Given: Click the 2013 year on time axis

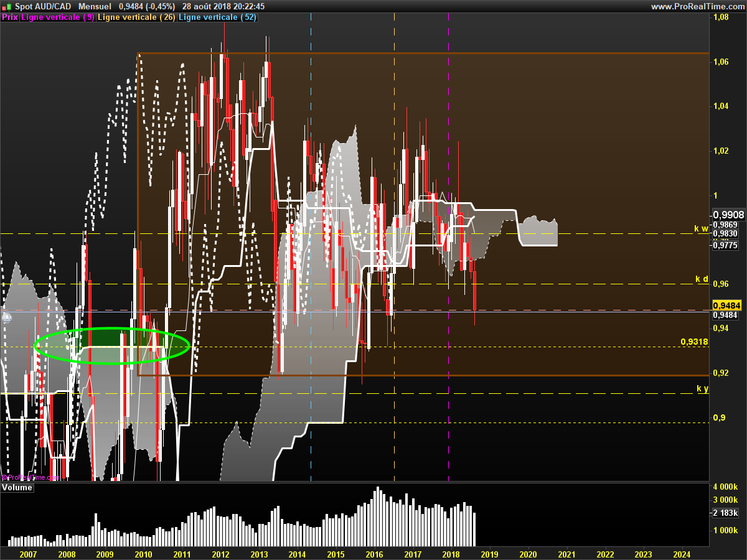Looking at the screenshot, I should tap(259, 553).
